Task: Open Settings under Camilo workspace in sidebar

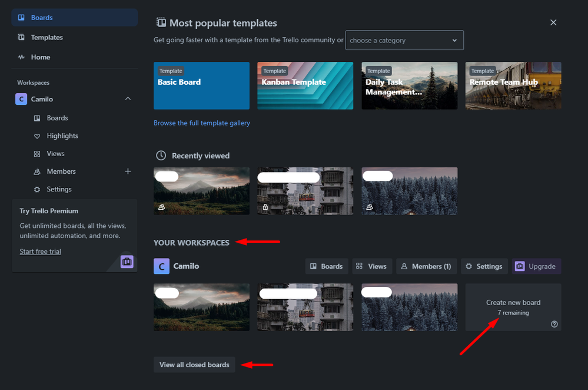Action: click(59, 189)
